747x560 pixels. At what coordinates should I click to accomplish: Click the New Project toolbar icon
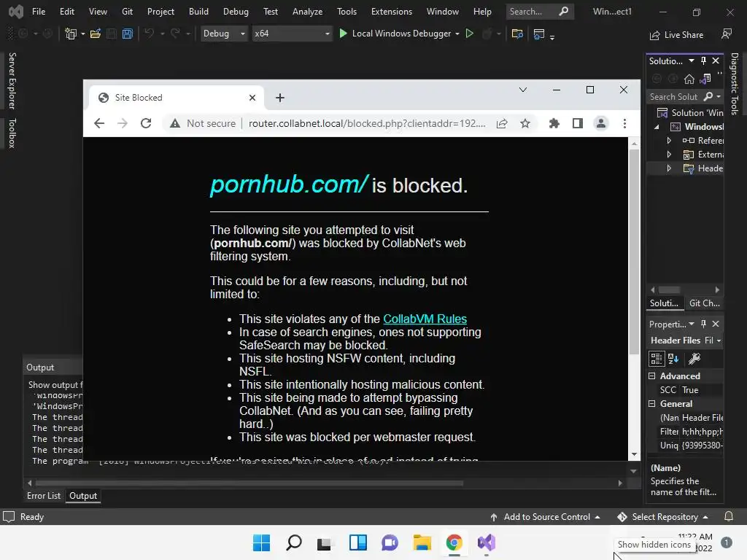point(71,34)
